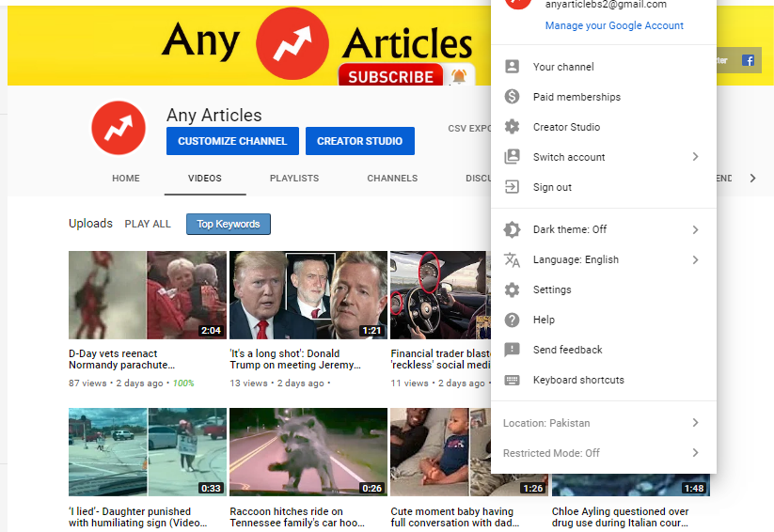The width and height of the screenshot is (774, 532).
Task: Click the Creator Studio gear icon
Action: click(x=512, y=127)
